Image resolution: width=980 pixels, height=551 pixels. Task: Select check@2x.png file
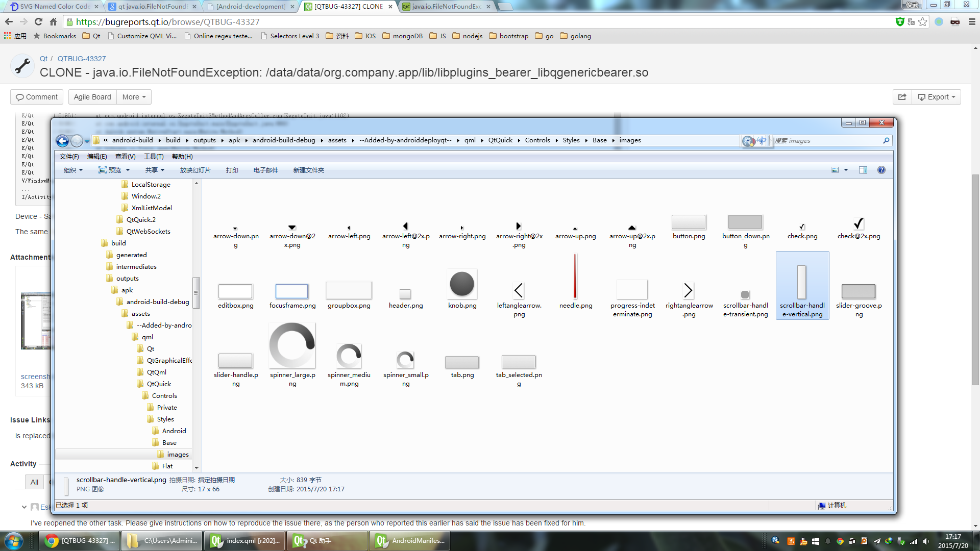[x=859, y=228]
